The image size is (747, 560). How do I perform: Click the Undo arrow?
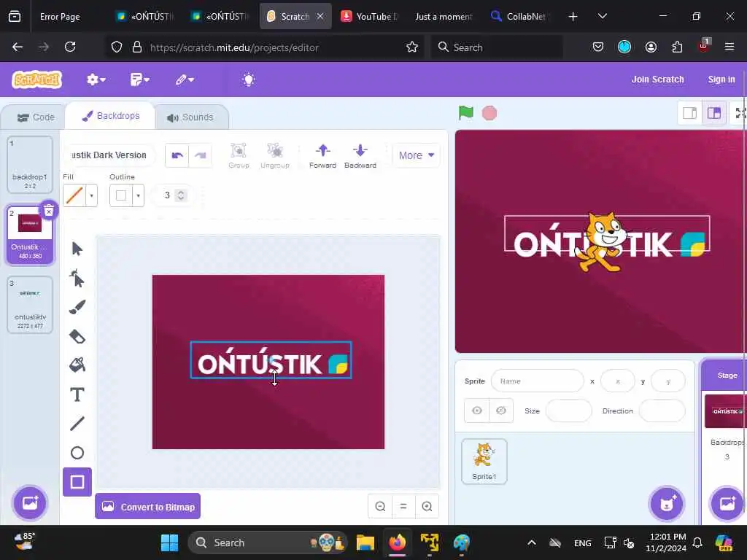(177, 155)
